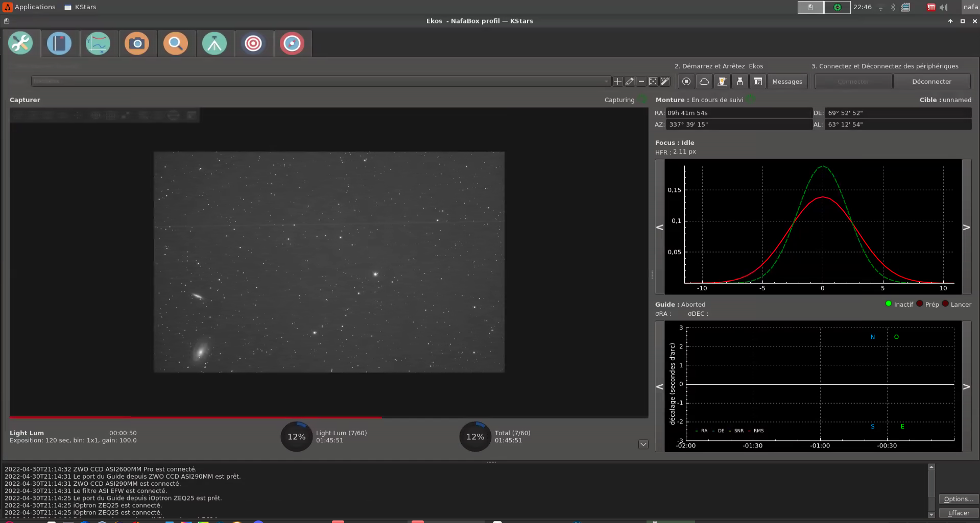The image size is (980, 523).
Task: Open the Guide compass module
Action: coord(292,43)
